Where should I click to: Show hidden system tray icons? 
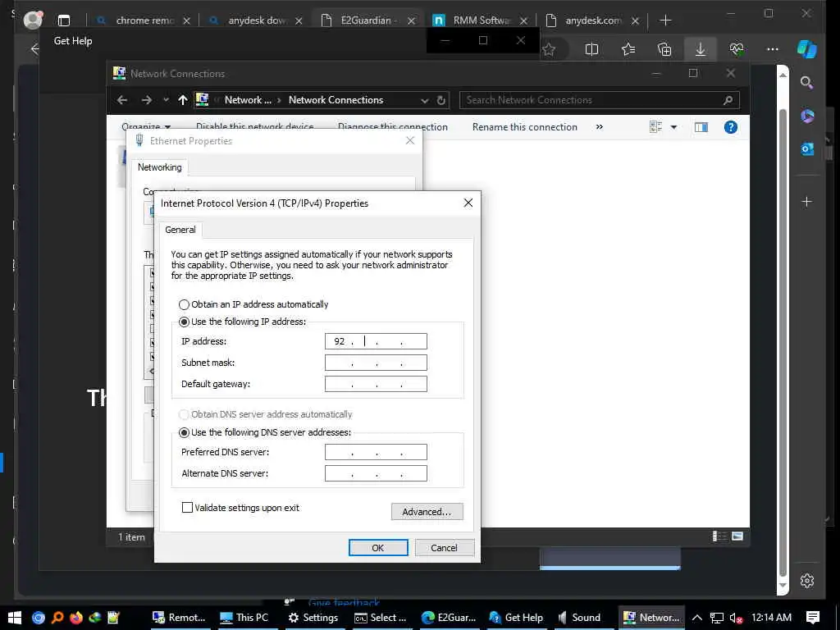(x=697, y=618)
